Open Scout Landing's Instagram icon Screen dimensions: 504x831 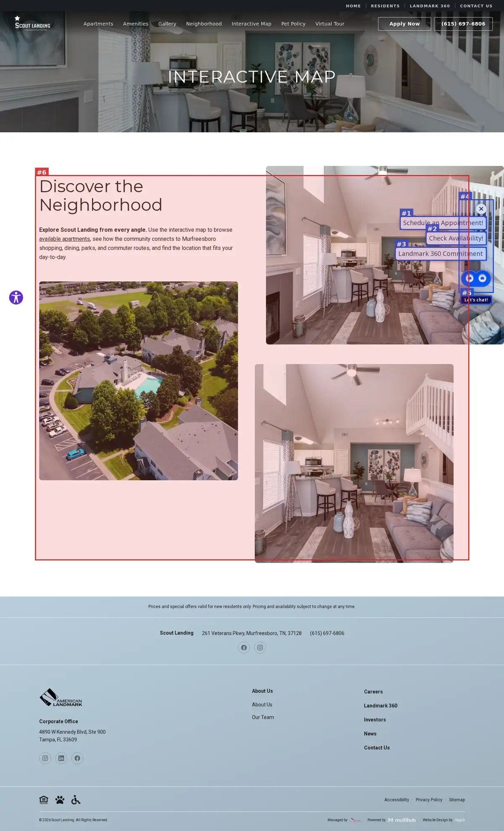click(260, 647)
